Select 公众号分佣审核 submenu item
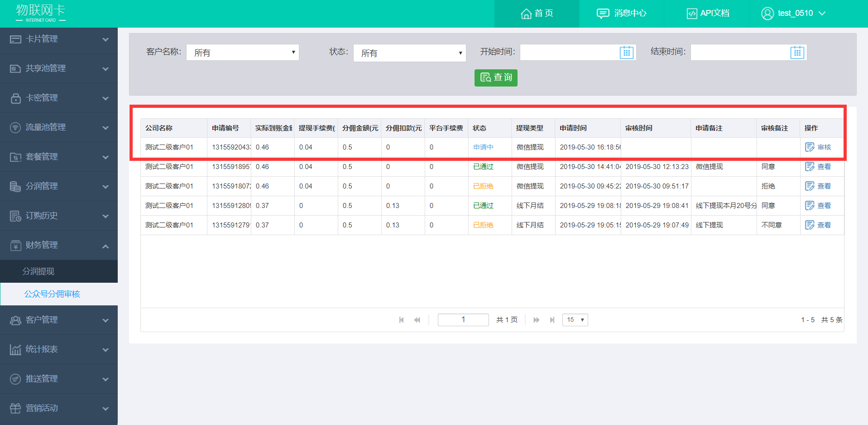 coord(59,294)
